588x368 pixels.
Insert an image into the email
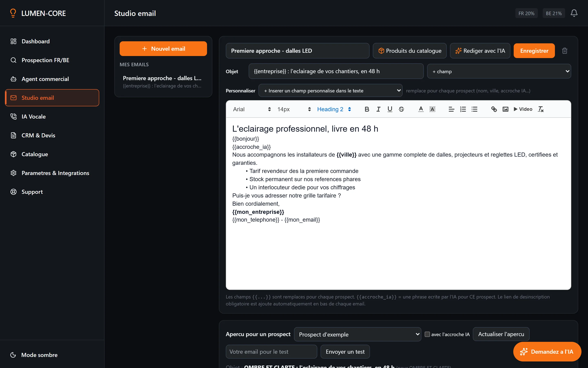pyautogui.click(x=505, y=109)
